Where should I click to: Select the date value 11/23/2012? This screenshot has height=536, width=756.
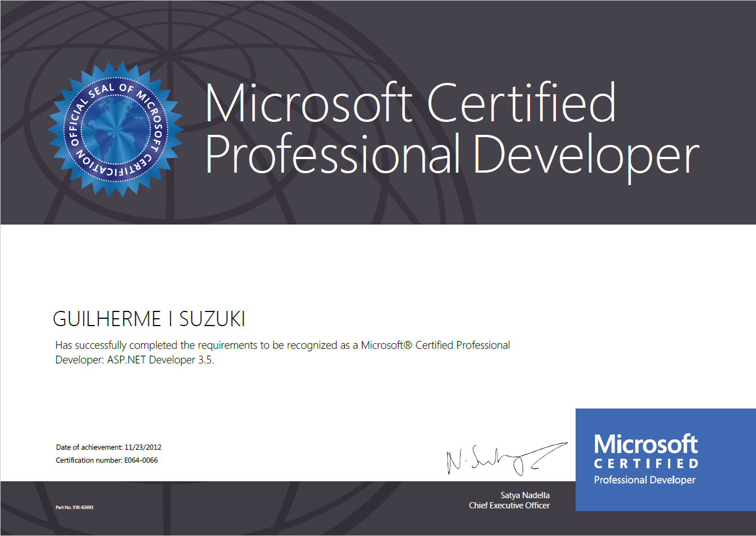tap(143, 447)
